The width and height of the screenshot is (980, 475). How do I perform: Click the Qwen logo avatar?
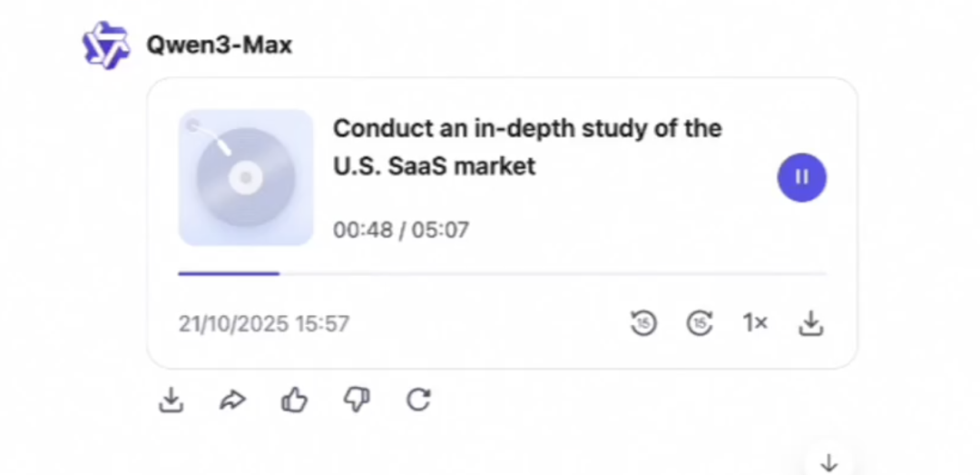(106, 45)
